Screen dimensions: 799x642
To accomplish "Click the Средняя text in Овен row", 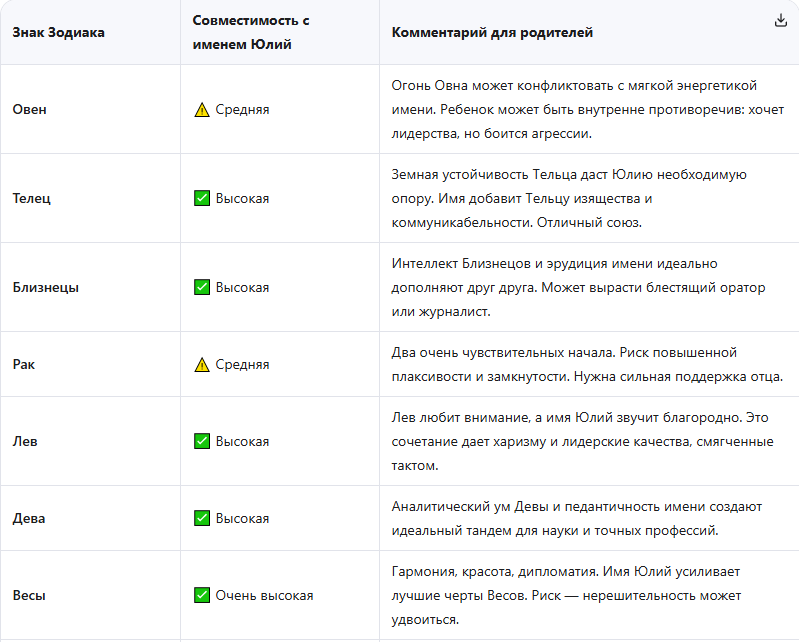I will point(242,110).
